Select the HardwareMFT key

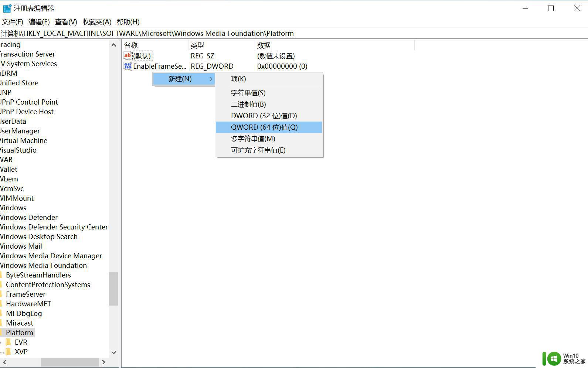pyautogui.click(x=28, y=304)
